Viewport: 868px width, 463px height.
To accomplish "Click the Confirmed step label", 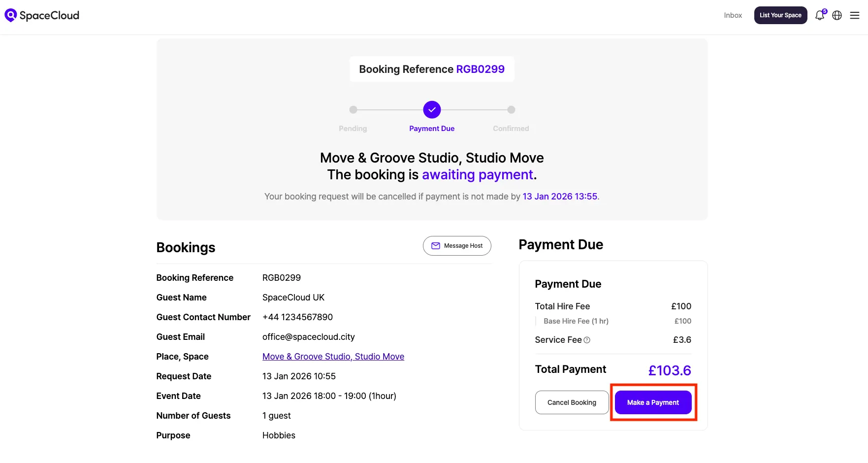I will pyautogui.click(x=511, y=129).
